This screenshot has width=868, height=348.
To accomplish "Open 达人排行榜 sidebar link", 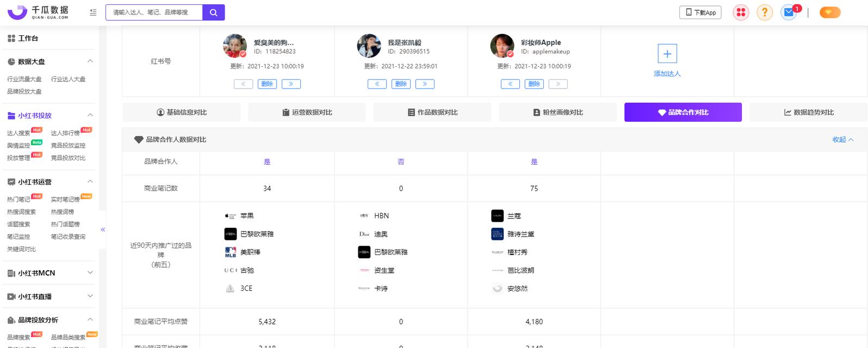I will 65,133.
